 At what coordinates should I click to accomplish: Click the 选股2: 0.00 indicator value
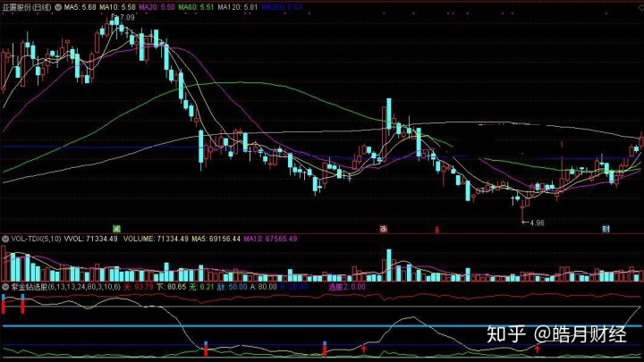pyautogui.click(x=347, y=287)
